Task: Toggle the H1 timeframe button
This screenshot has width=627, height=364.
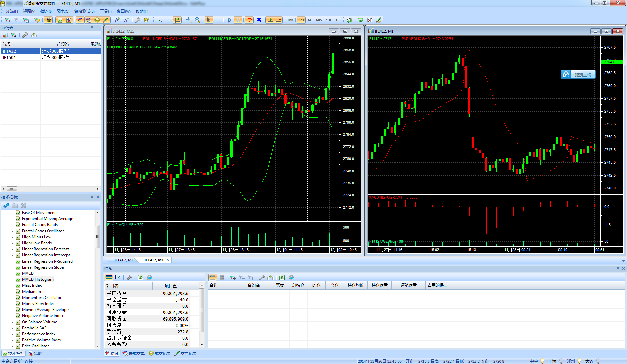Action: tap(337, 20)
